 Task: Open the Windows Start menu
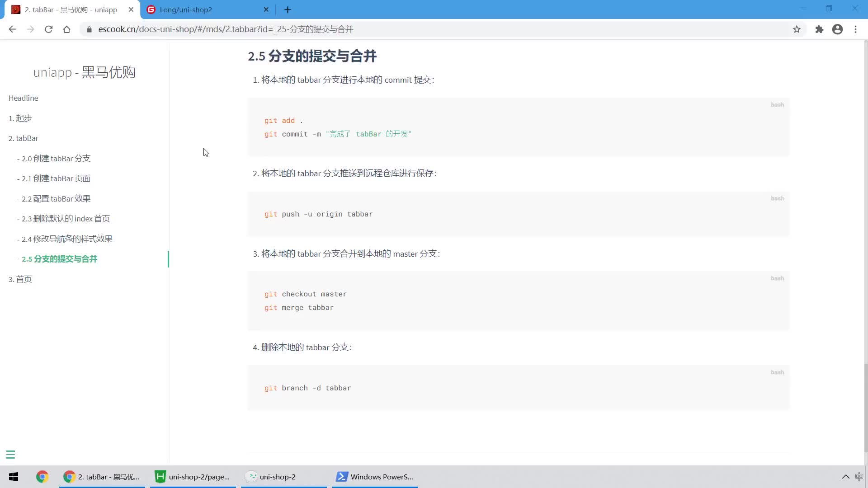14,477
